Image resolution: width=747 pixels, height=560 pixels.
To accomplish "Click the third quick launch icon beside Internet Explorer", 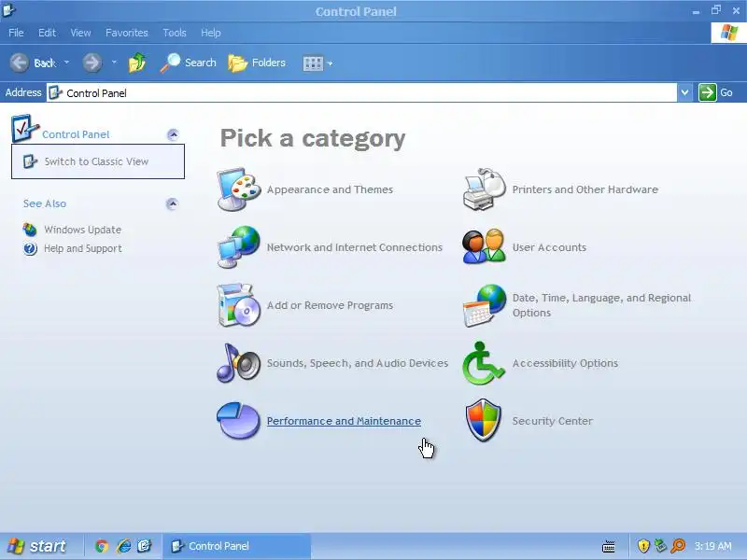I will [x=145, y=546].
